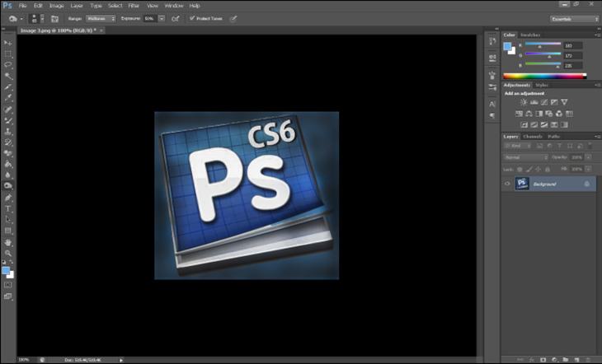The height and width of the screenshot is (364, 602).
Task: Select the Magic Wand tool
Action: click(7, 76)
